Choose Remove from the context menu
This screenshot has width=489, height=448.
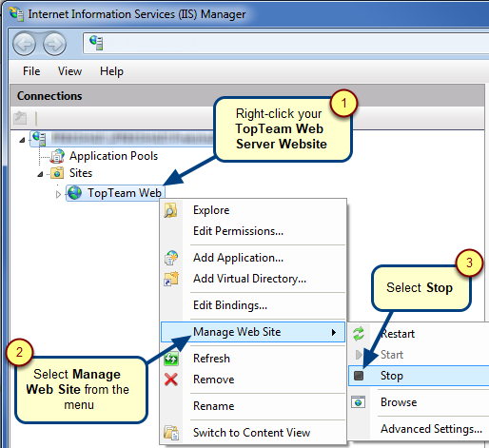click(253, 380)
